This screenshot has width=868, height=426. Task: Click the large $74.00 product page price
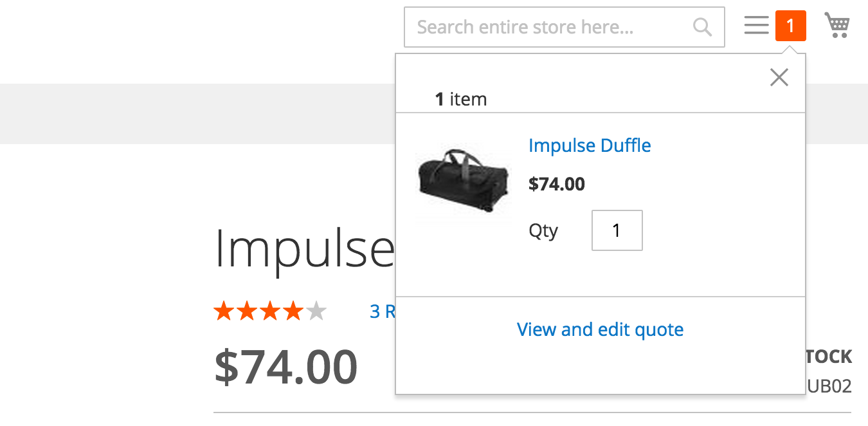click(285, 367)
